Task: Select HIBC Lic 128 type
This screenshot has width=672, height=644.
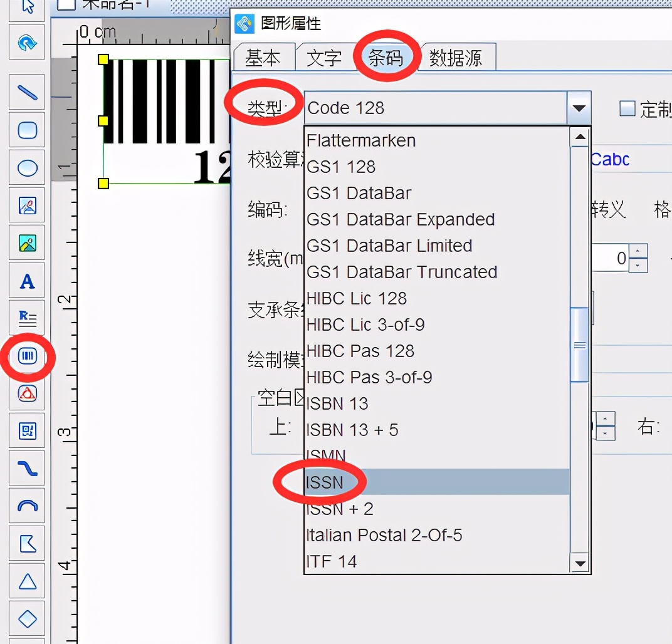Action: (437, 298)
